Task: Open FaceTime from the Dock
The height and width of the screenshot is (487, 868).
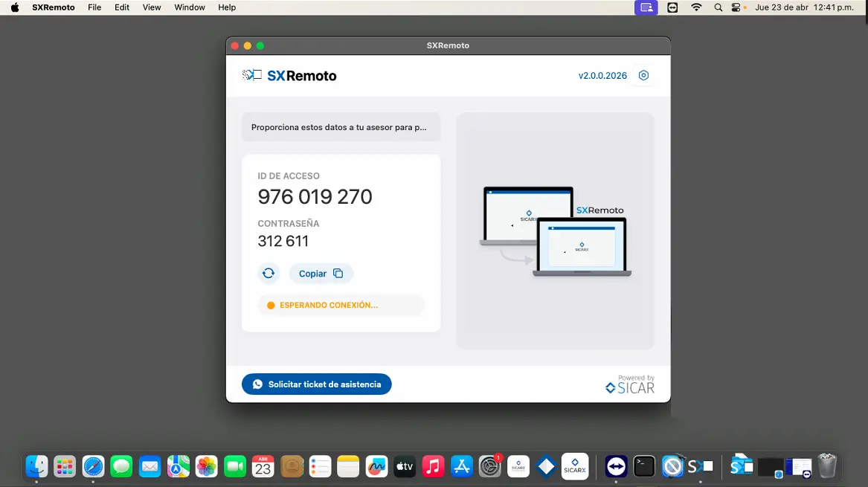Action: 235,466
